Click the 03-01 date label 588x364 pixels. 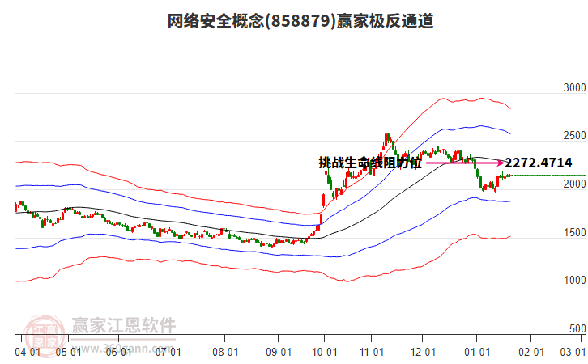573,353
